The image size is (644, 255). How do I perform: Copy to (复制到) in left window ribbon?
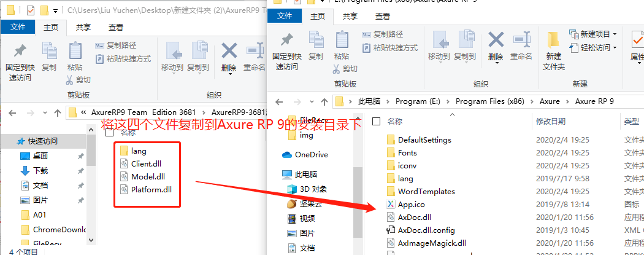pyautogui.click(x=198, y=57)
